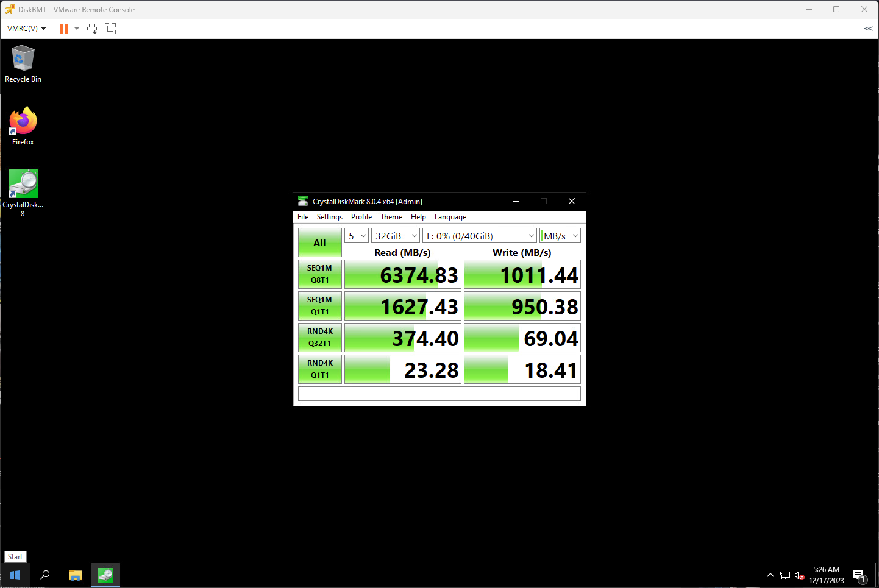Open the VMRC(V) menu

pyautogui.click(x=26, y=29)
